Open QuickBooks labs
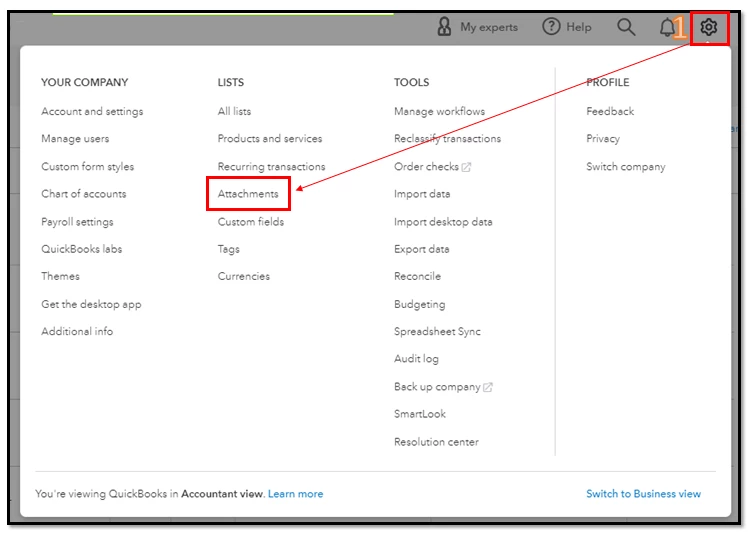The image size is (751, 535). [81, 249]
